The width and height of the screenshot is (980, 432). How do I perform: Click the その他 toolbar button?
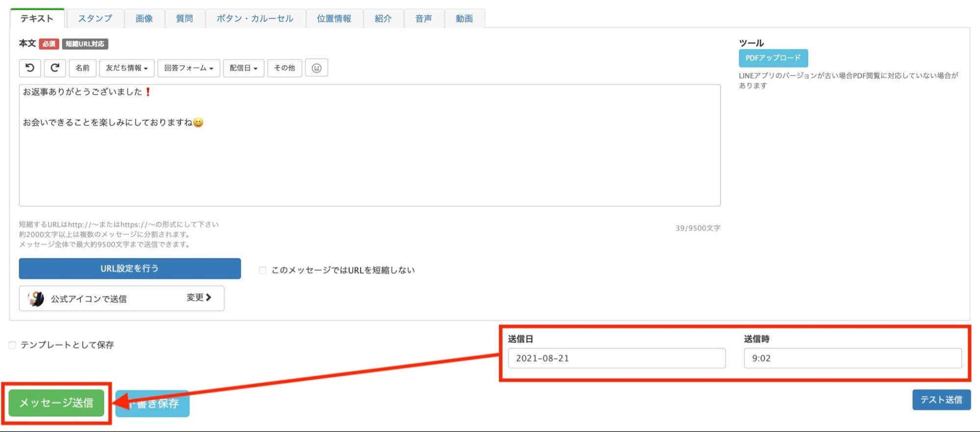284,68
